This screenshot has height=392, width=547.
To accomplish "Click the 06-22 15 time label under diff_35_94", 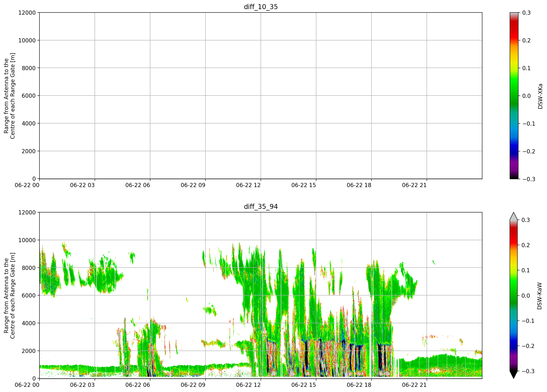I will click(304, 385).
